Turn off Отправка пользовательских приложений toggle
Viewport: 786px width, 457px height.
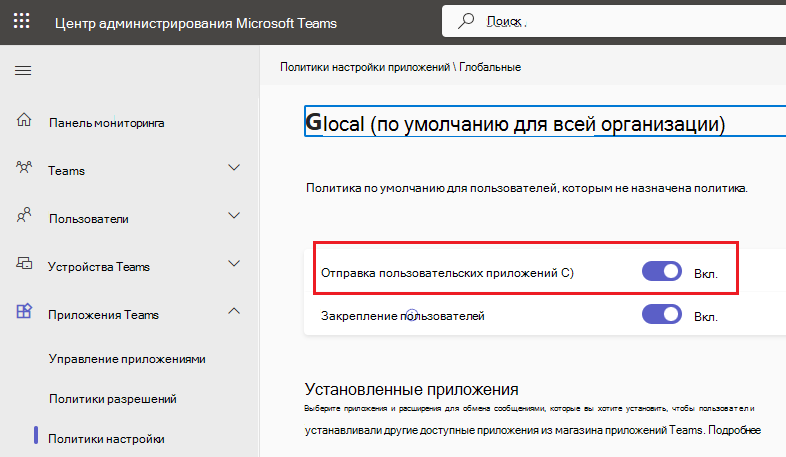[x=662, y=272]
